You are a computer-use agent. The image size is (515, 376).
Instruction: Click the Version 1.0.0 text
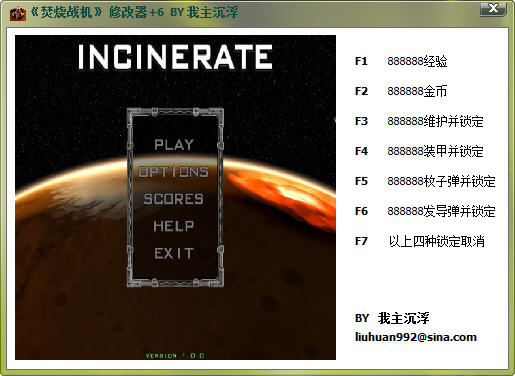click(175, 355)
